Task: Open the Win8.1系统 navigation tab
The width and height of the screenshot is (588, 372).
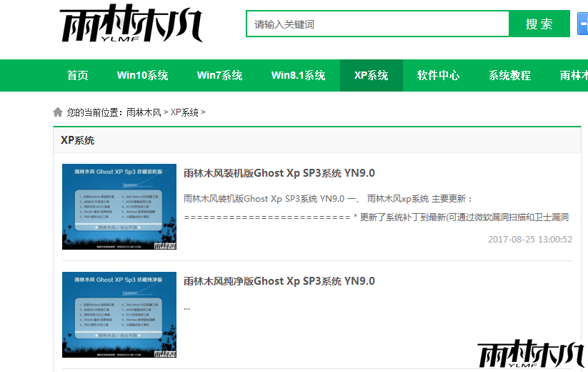Action: pos(298,75)
